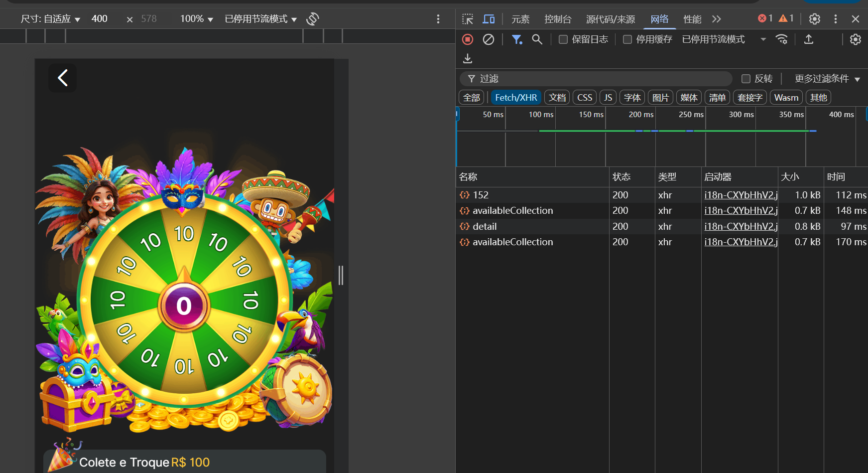Open DevTools settings gear
Screen dimensions: 868x473
pyautogui.click(x=815, y=19)
